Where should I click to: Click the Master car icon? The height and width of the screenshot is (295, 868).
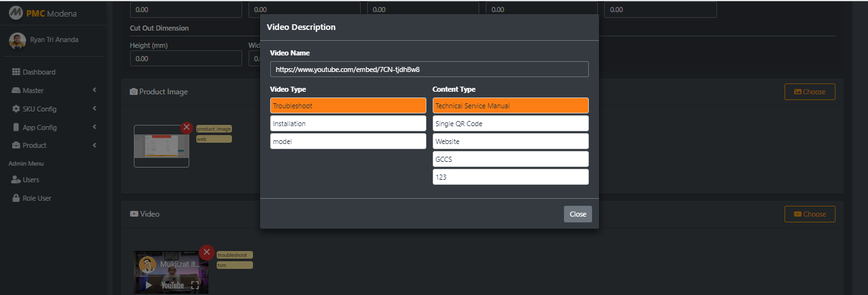pyautogui.click(x=17, y=90)
